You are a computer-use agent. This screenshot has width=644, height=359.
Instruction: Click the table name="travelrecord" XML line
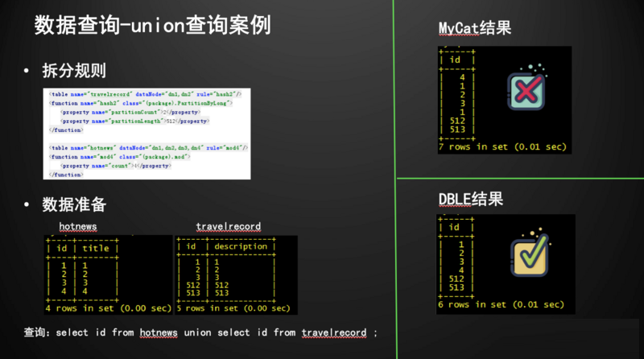[x=146, y=94]
